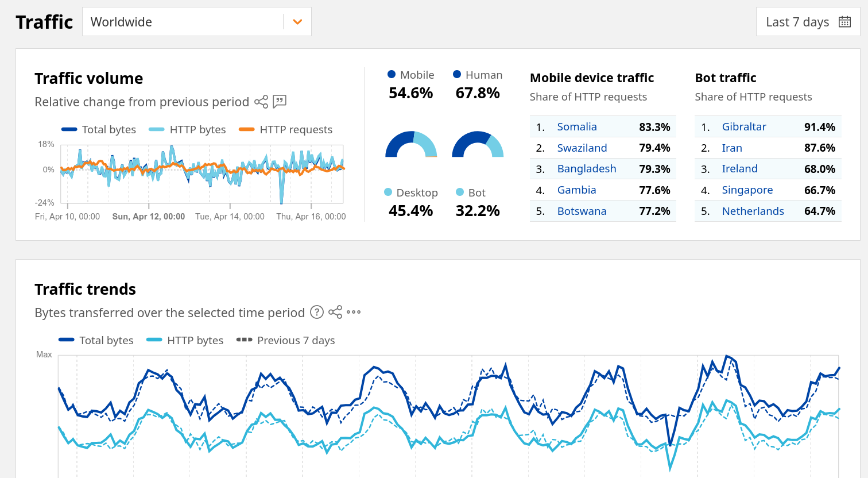
Task: Click share icon beside Traffic volume subtitle
Action: [261, 102]
